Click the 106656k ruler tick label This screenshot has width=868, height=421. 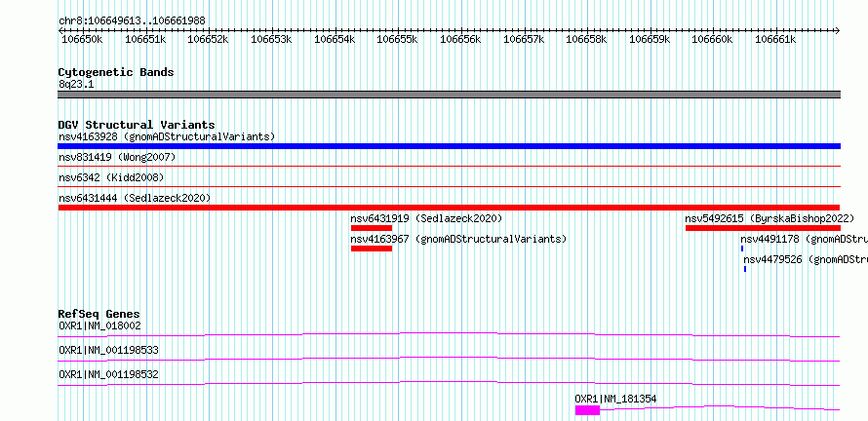pyautogui.click(x=460, y=39)
